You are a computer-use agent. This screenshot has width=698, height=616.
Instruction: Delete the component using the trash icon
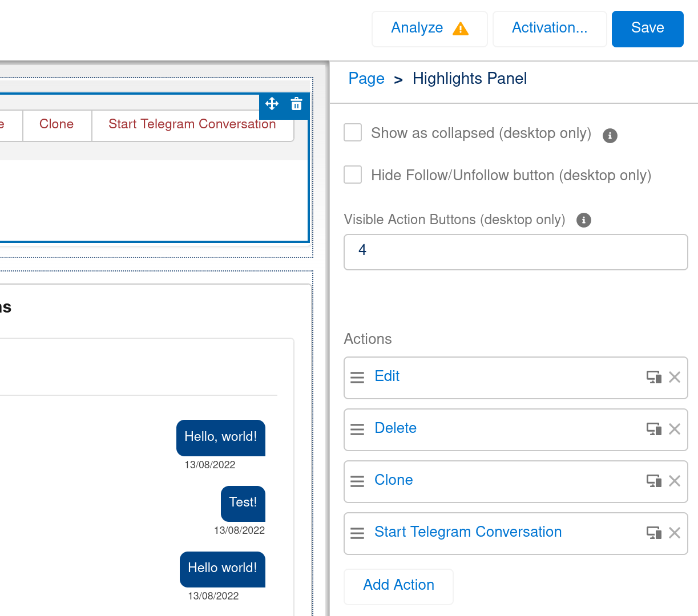tap(296, 104)
